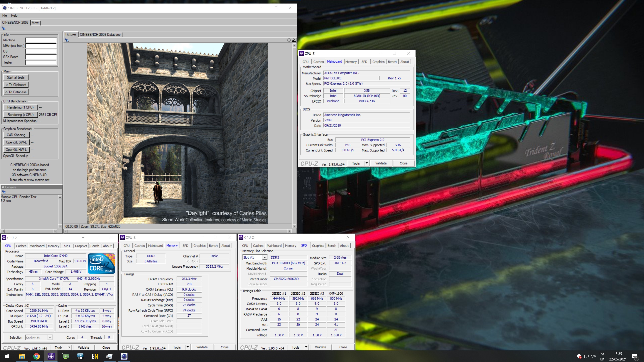
Task: Expand Tools arrow in the CPU window
Action: (69, 347)
